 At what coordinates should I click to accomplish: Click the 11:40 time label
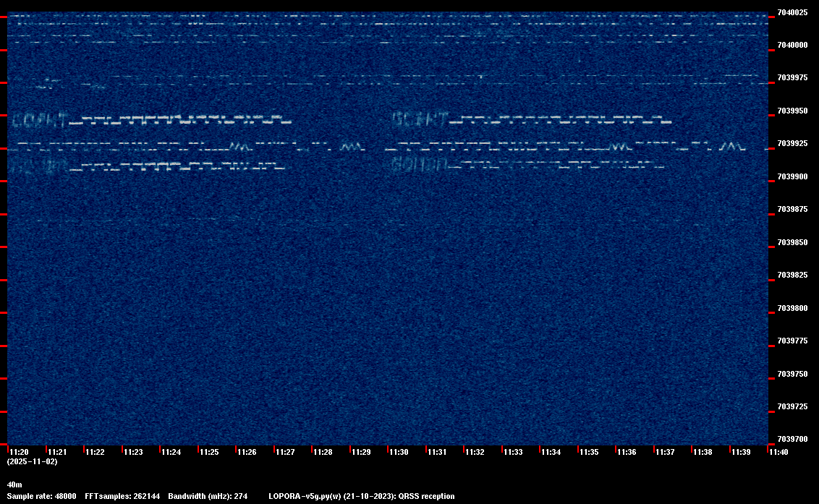778,452
